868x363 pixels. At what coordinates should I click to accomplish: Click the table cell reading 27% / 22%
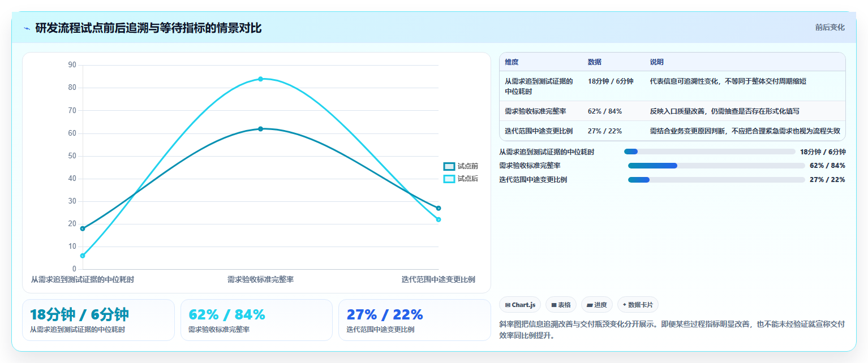coord(605,131)
